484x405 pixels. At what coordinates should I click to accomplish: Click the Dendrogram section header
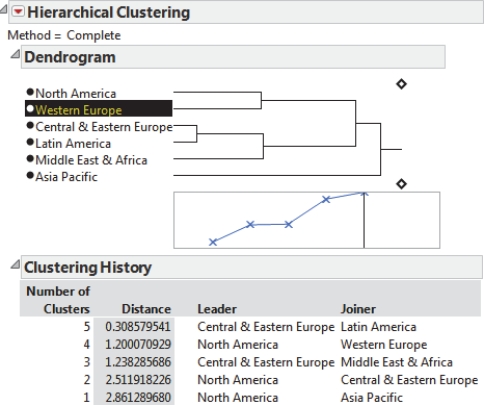[233, 57]
